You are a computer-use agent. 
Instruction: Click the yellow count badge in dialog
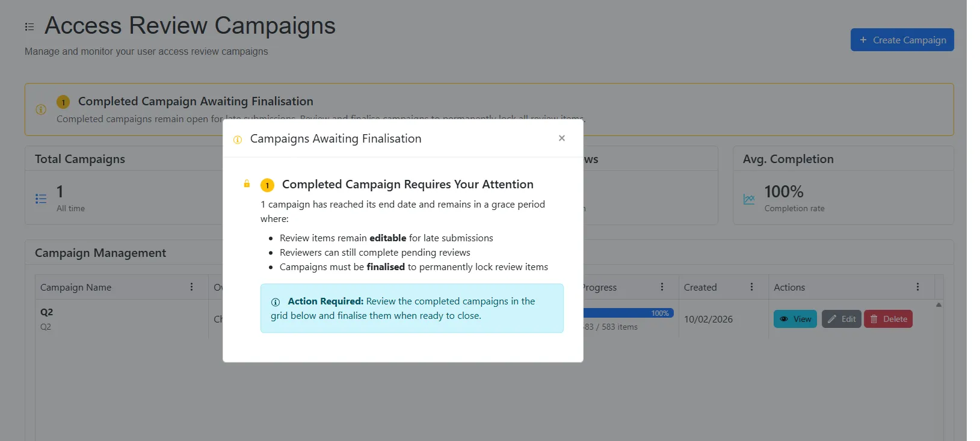267,185
